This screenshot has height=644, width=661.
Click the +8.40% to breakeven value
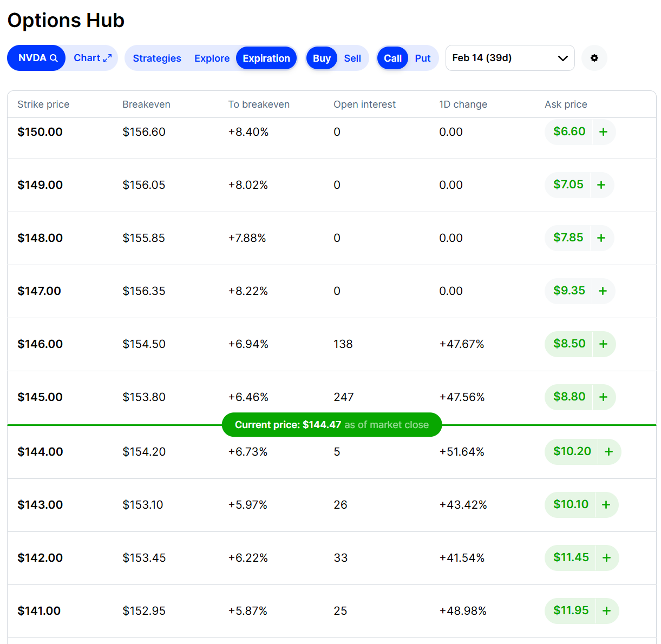point(248,132)
